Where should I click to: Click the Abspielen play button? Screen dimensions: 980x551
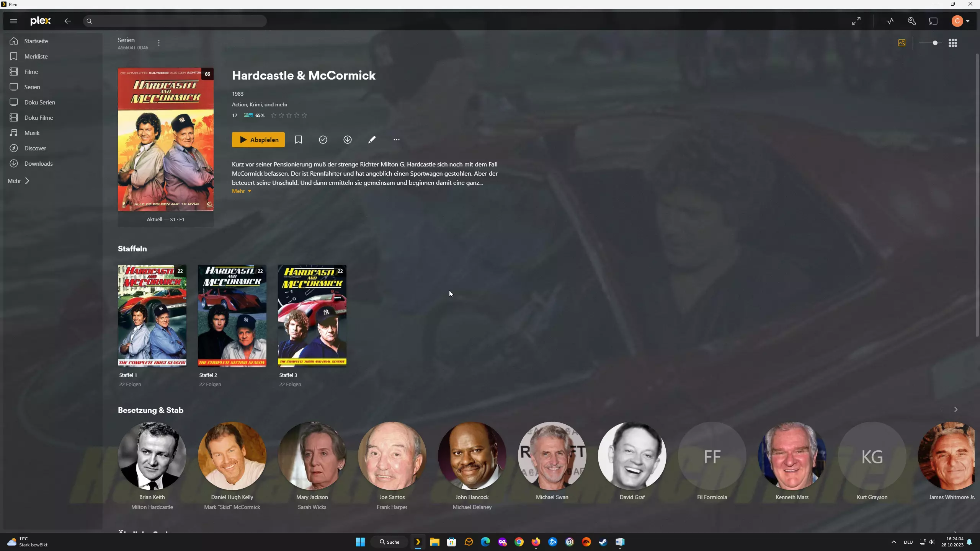(x=258, y=140)
